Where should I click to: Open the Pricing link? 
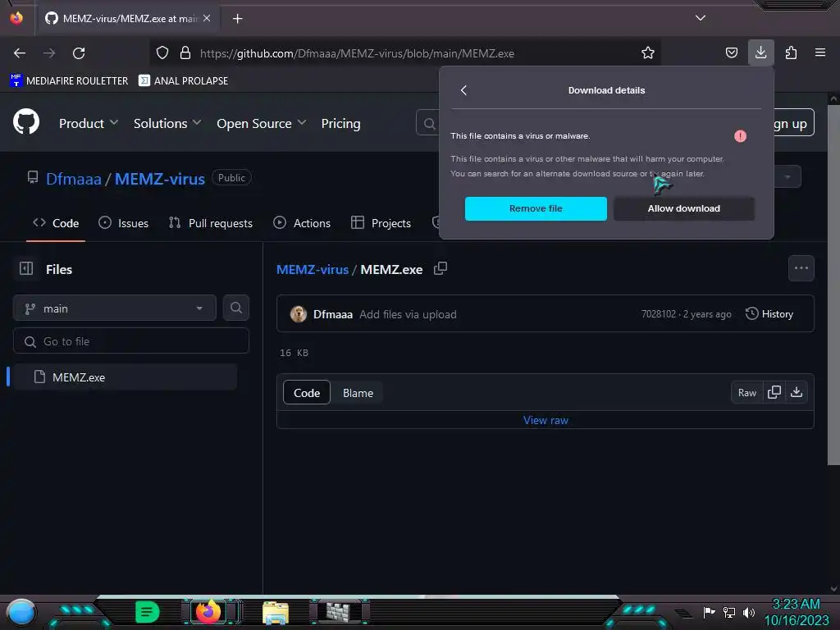[340, 123]
